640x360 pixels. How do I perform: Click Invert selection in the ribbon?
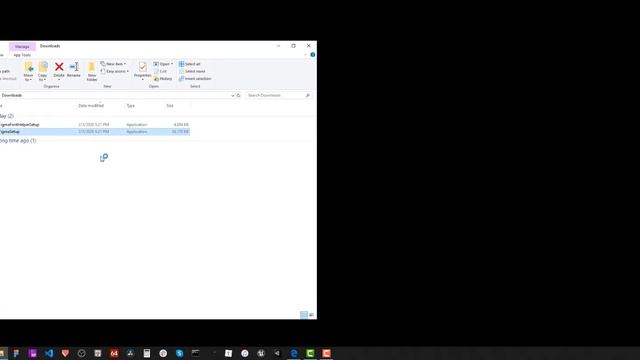(x=195, y=79)
